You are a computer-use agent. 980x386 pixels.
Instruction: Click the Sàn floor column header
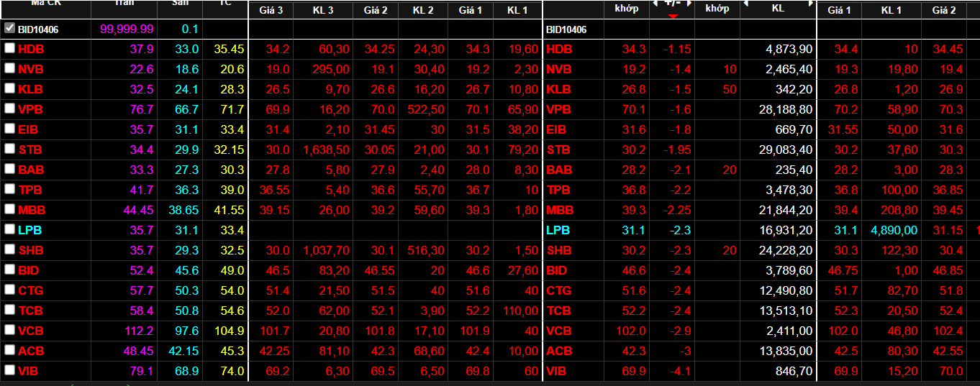(x=181, y=3)
